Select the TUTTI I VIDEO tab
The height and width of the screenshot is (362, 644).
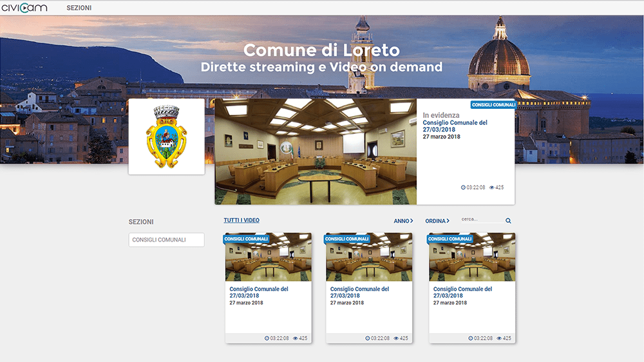[x=241, y=220]
